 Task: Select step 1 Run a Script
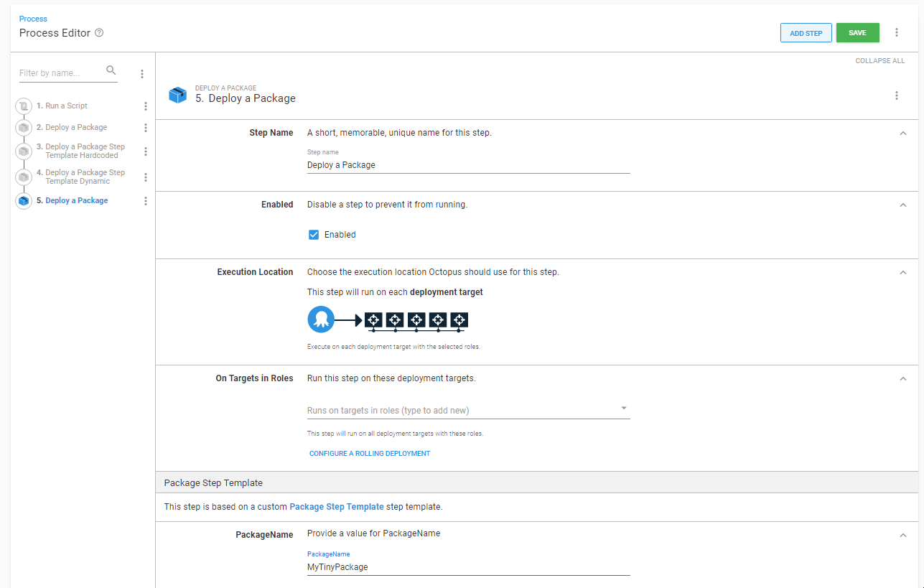pos(62,106)
